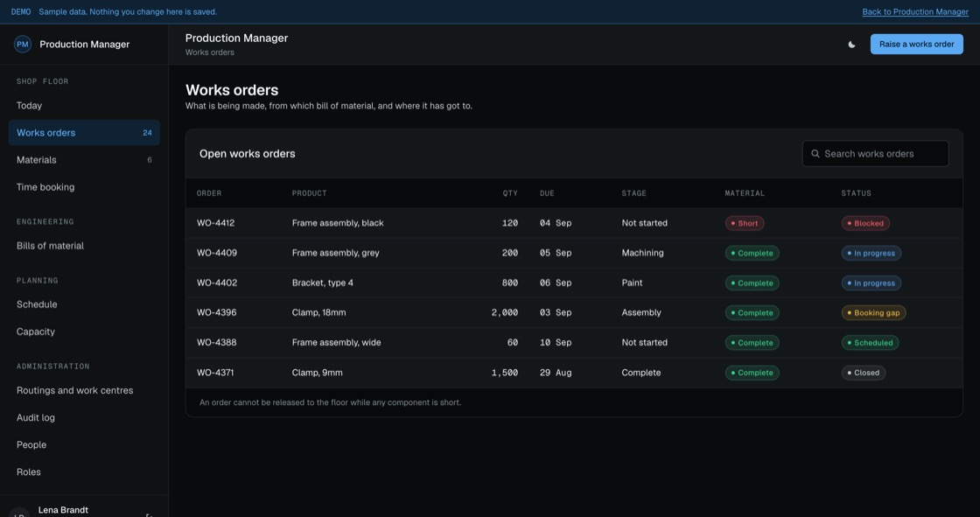Screen dimensions: 980x517
Task: Click In progress status on WO-4402
Action: point(871,283)
